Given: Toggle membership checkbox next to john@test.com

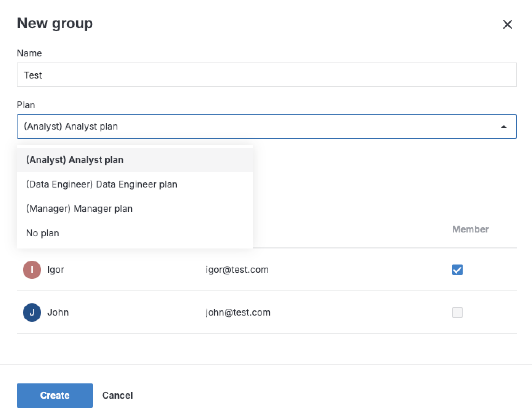Looking at the screenshot, I should (x=457, y=312).
